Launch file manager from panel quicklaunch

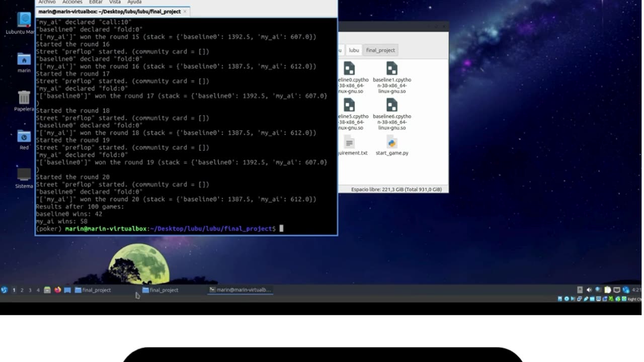click(x=47, y=290)
